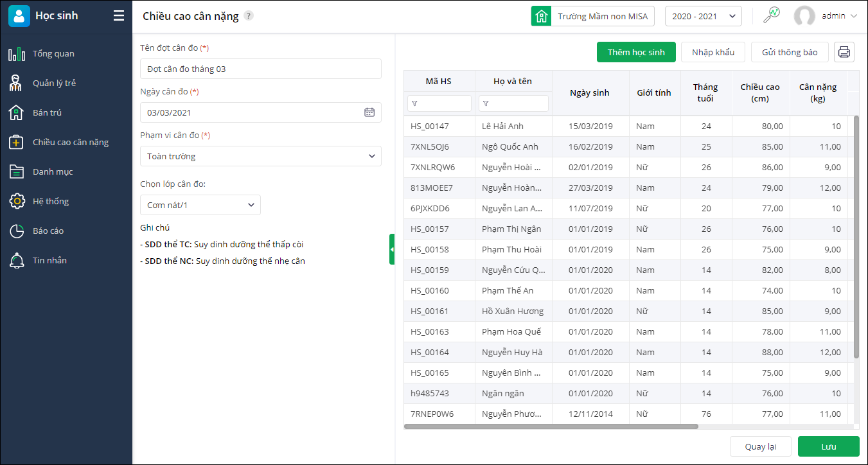Open Tổng quan in the sidebar
Viewport: 868px width, 465px height.
(53, 53)
